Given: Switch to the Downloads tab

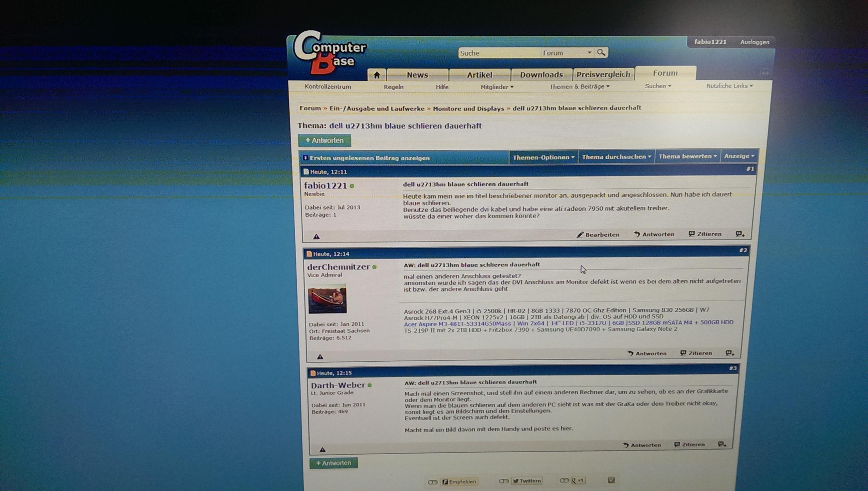Looking at the screenshot, I should coord(541,75).
